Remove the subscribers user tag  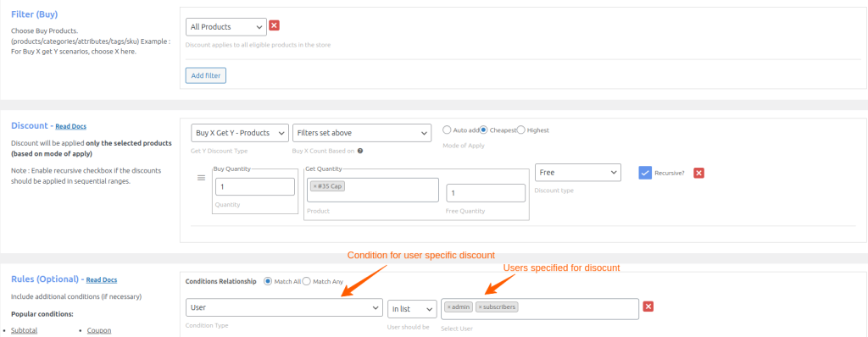[x=480, y=307]
